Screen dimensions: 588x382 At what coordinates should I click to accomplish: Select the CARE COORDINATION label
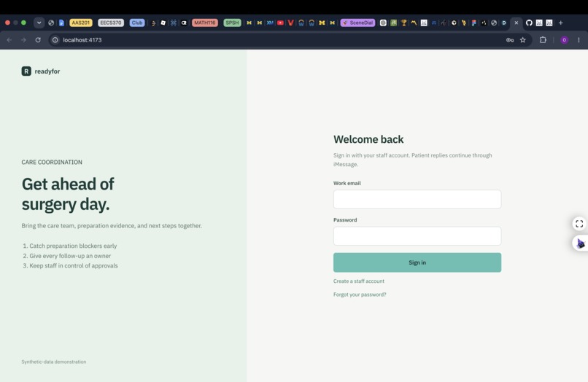(52, 163)
